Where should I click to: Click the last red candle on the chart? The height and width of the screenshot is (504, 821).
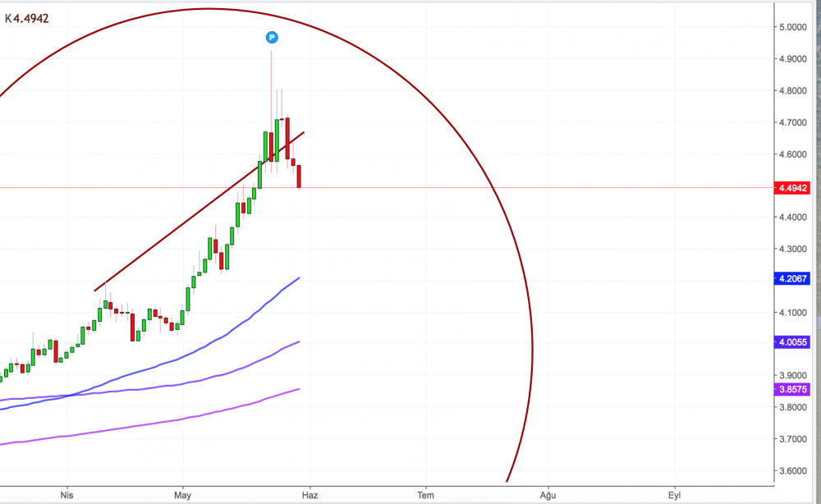coord(300,176)
